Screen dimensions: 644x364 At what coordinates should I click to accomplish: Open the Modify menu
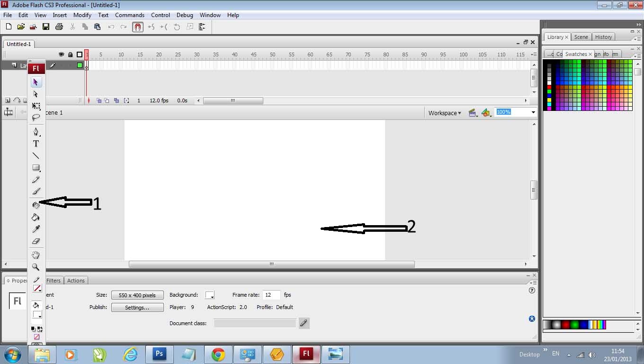[82, 15]
